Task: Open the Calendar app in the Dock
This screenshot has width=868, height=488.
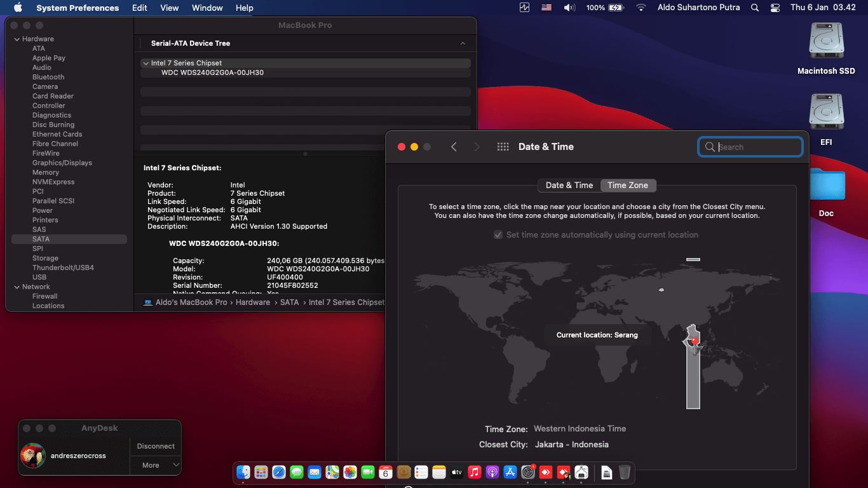Action: pyautogui.click(x=386, y=472)
